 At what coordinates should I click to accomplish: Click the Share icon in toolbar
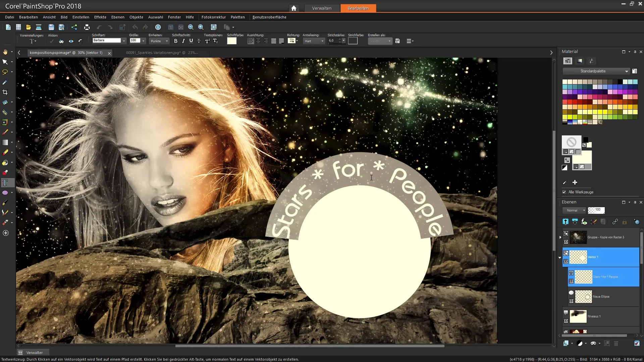point(74,27)
